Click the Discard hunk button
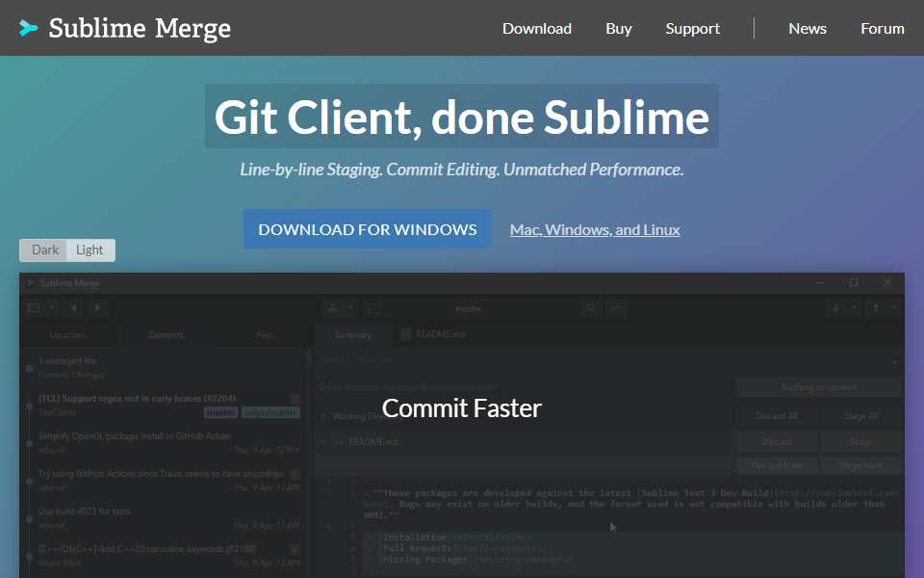This screenshot has height=578, width=924. click(x=777, y=466)
